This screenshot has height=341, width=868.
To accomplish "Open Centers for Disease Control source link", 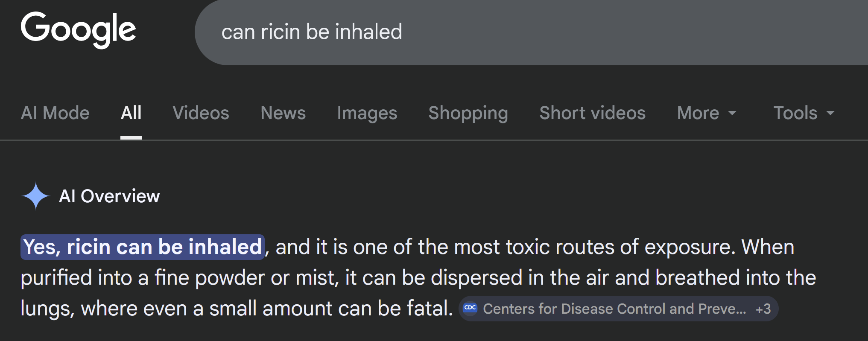I will 614,309.
